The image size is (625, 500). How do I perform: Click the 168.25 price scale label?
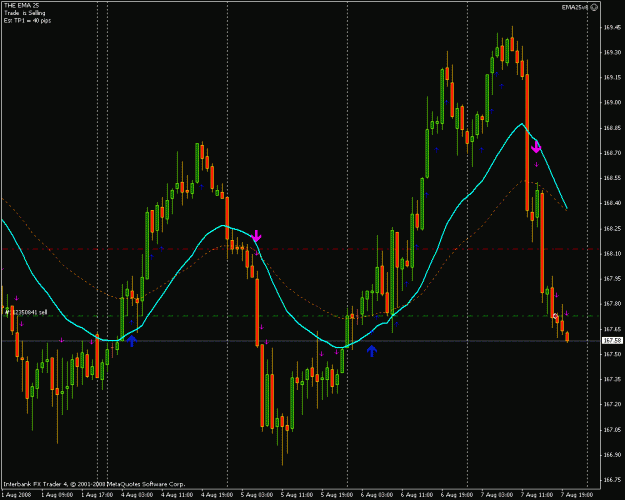click(613, 228)
